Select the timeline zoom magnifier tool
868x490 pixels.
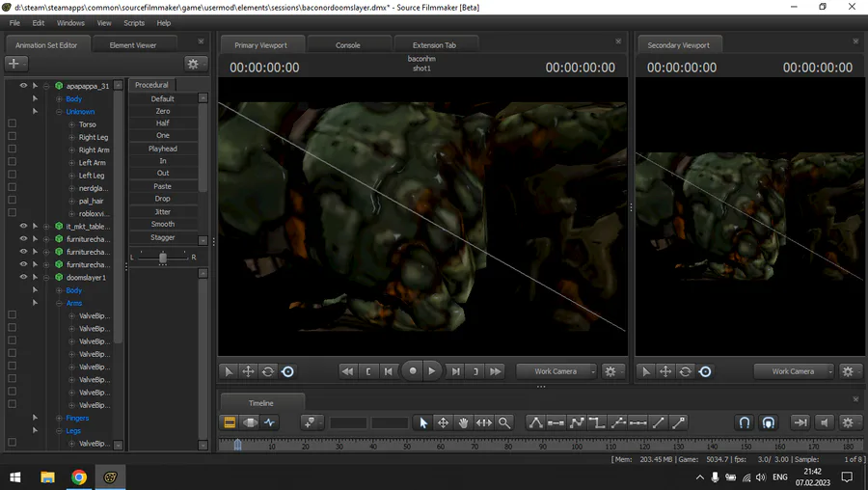click(x=504, y=422)
